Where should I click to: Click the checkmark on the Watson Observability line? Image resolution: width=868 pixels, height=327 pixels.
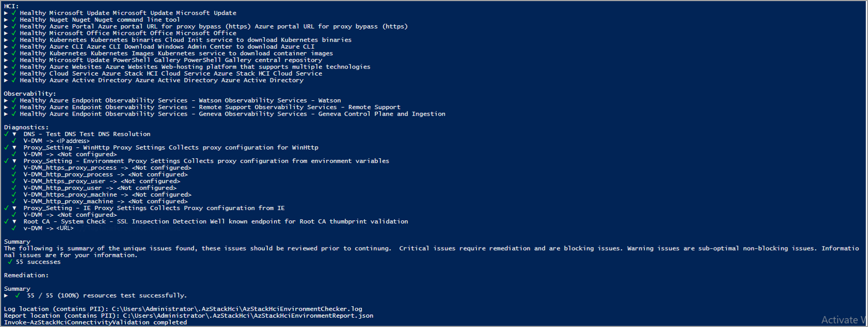(x=14, y=100)
